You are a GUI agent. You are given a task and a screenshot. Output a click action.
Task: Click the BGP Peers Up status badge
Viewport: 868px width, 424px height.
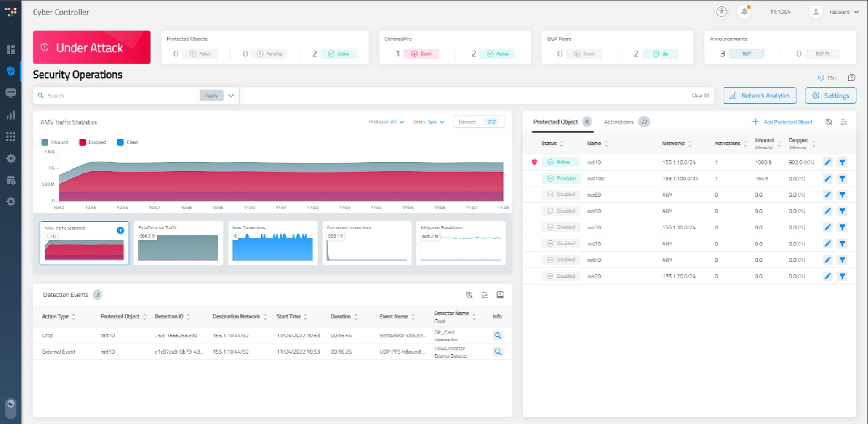click(x=661, y=54)
